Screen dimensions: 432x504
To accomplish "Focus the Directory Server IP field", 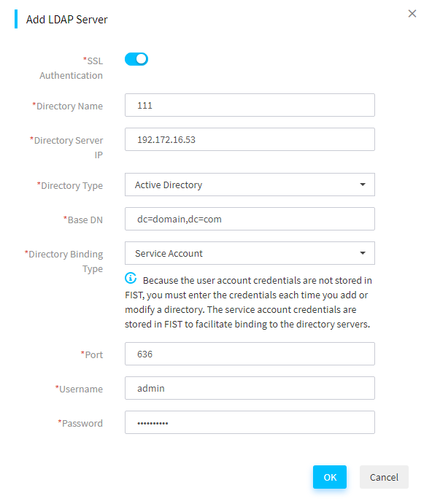I will pos(250,139).
